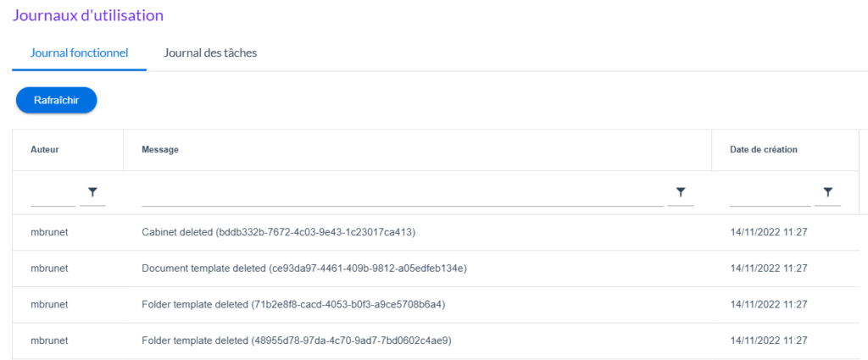Switch to the Journal des tâches tab
Screen dimensions: 868x360
[x=210, y=53]
